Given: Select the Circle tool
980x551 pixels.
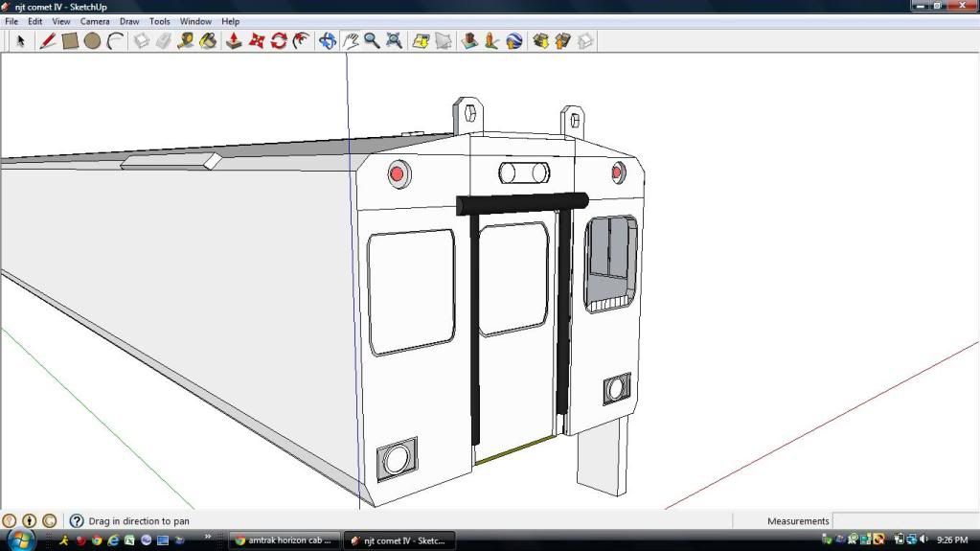Looking at the screenshot, I should (92, 41).
